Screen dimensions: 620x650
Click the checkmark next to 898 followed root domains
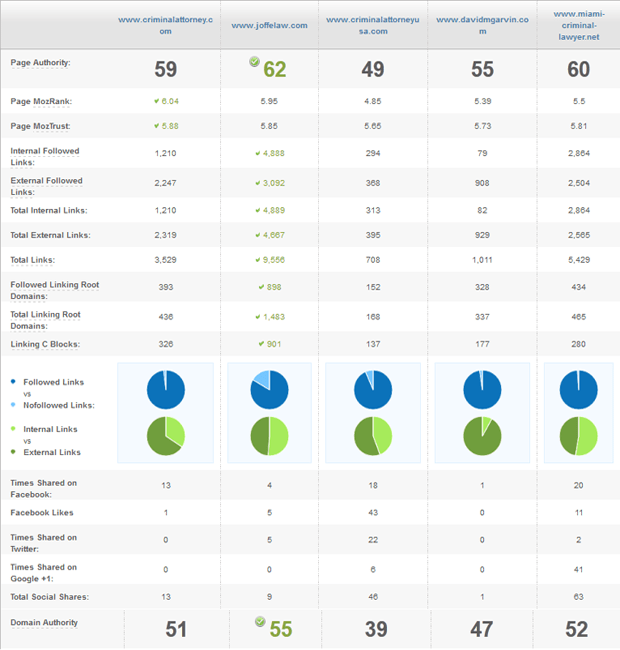point(262,287)
